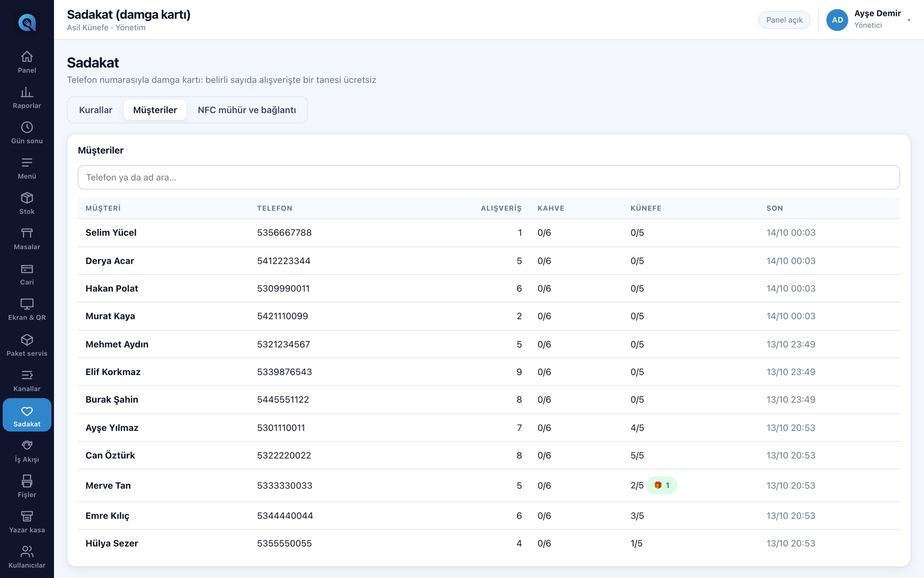Click the Sadakat heart icon
Image resolution: width=924 pixels, height=578 pixels.
[27, 411]
